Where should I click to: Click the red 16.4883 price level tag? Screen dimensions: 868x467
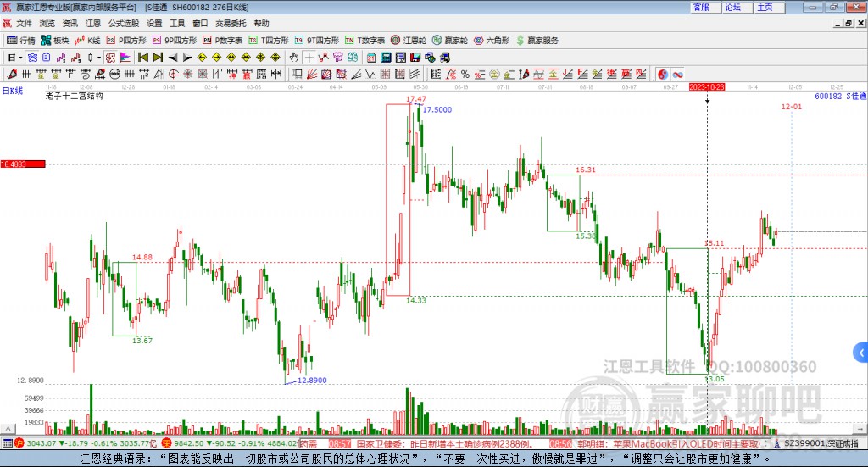[23, 164]
